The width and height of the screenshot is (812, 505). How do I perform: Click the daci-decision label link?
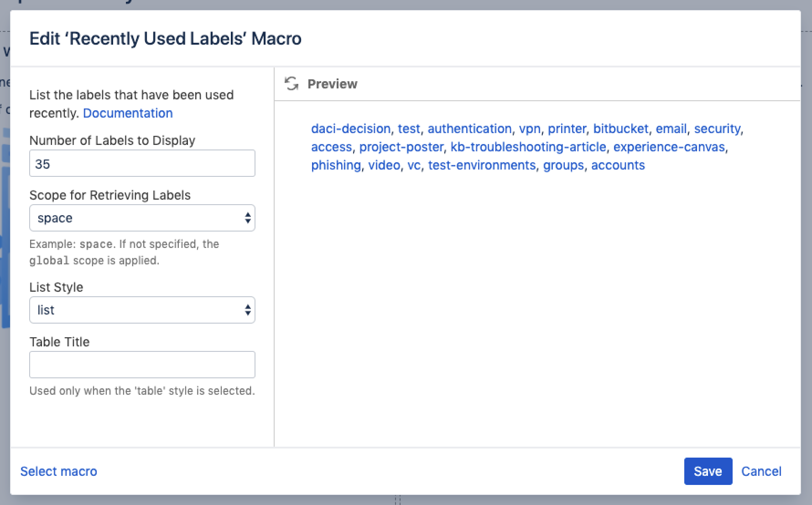[x=350, y=129]
